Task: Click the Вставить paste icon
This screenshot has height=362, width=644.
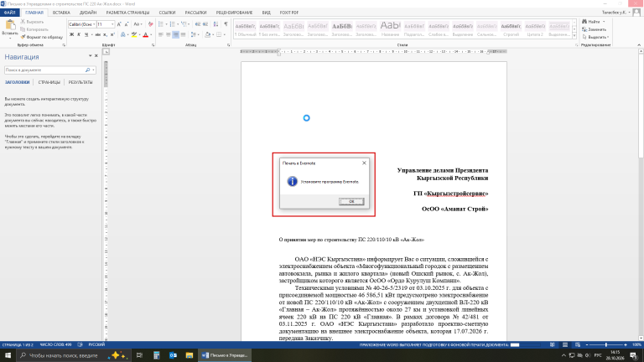Action: (10, 25)
